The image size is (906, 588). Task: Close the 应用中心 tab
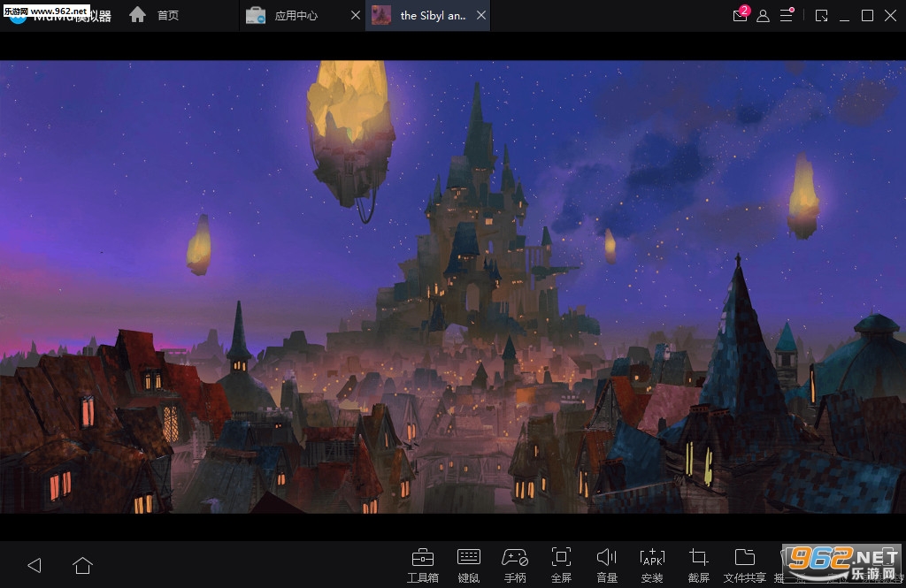pyautogui.click(x=355, y=16)
